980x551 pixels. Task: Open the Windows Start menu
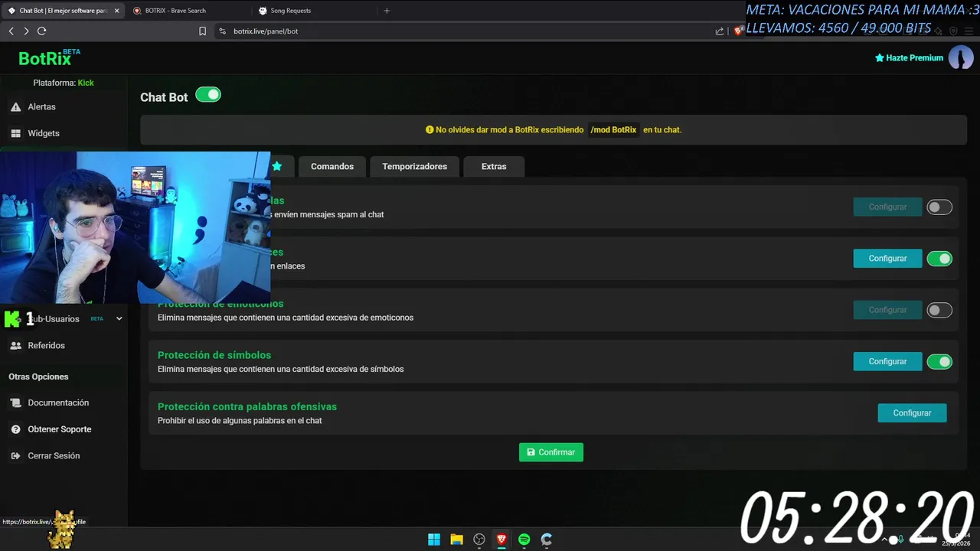click(x=434, y=540)
